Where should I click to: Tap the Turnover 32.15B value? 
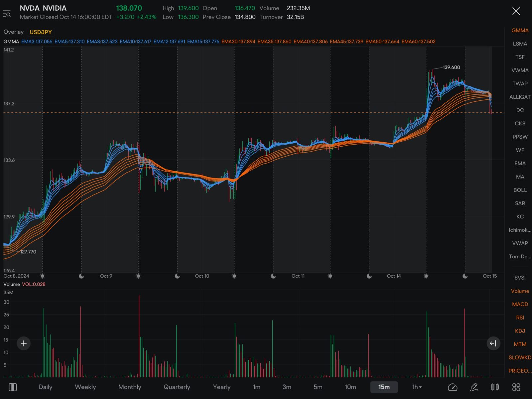click(x=295, y=17)
